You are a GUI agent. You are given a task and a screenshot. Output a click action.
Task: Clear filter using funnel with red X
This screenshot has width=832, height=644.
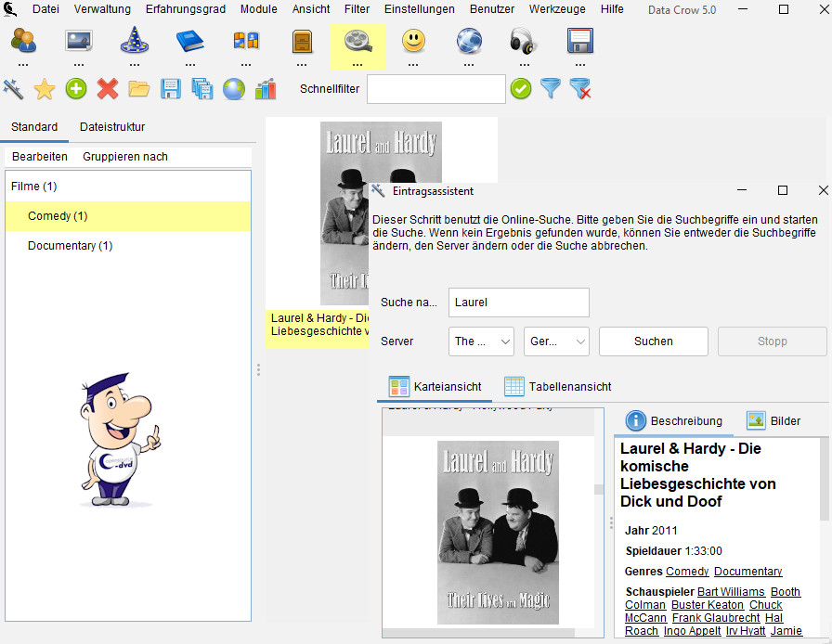[580, 89]
